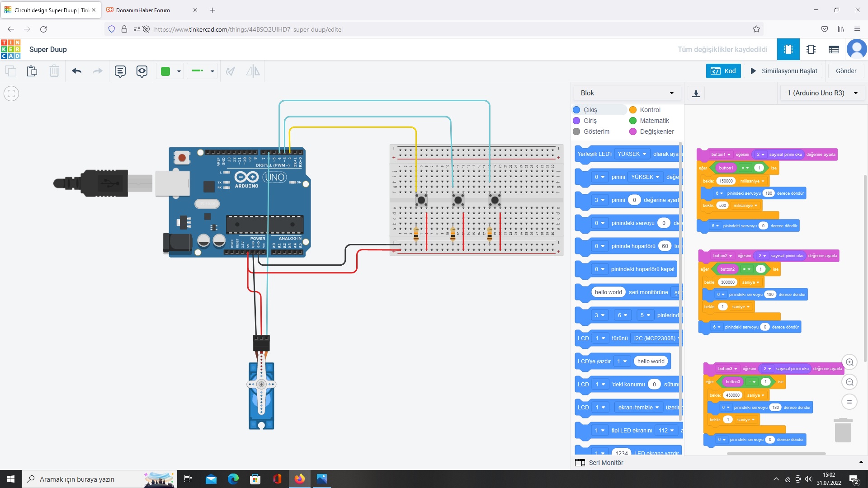Image resolution: width=868 pixels, height=488 pixels.
Task: Select the Değişkenler block category
Action: (x=656, y=131)
